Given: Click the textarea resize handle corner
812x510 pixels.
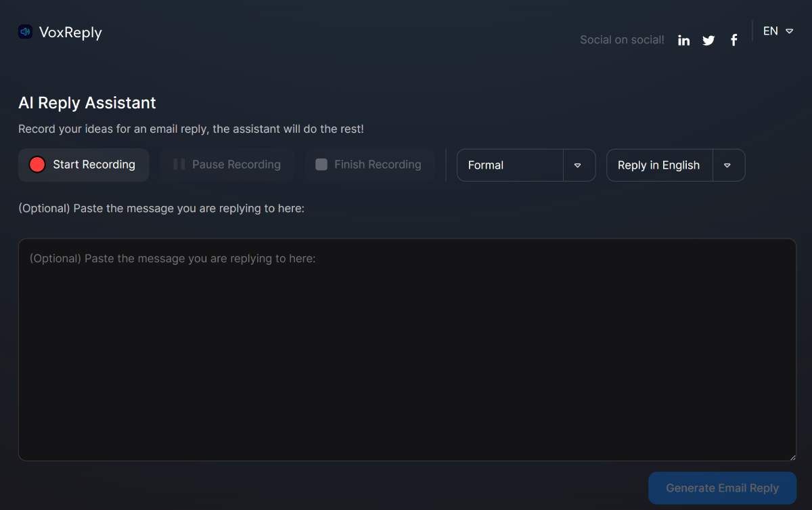Looking at the screenshot, I should point(792,456).
